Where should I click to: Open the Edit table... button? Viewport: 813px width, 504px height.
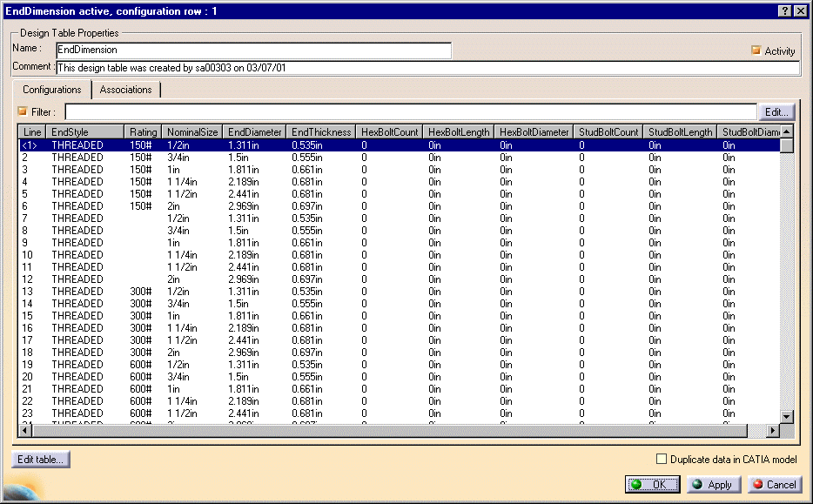coord(40,460)
